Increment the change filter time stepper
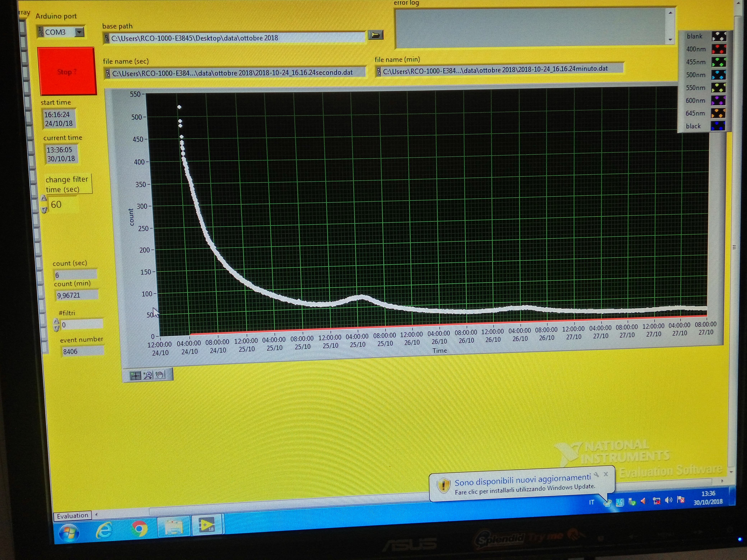The image size is (747, 560). tap(44, 199)
